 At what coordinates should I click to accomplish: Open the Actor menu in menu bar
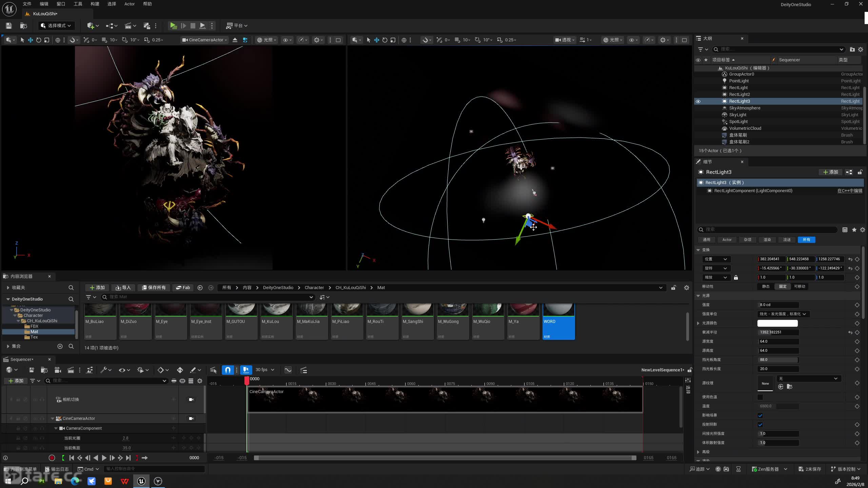[x=129, y=4]
